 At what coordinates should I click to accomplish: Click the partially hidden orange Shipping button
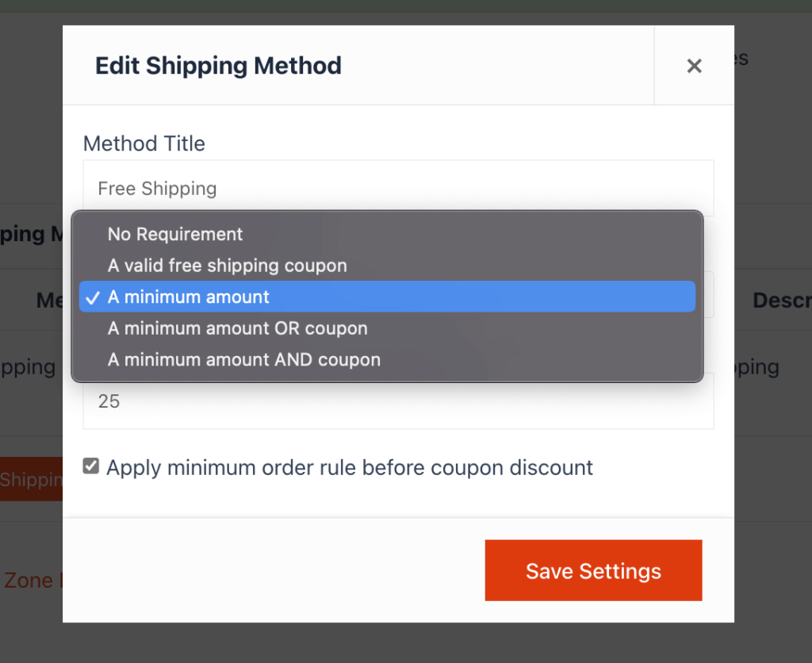click(31, 479)
